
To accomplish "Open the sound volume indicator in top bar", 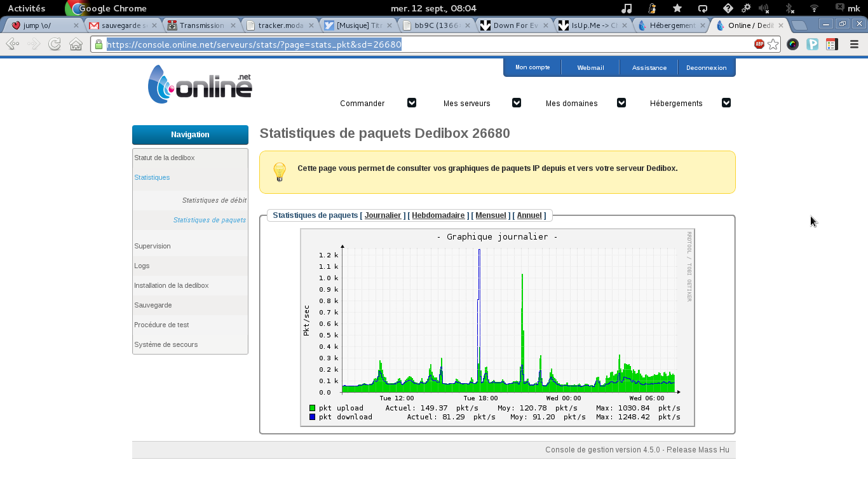I will pos(764,8).
